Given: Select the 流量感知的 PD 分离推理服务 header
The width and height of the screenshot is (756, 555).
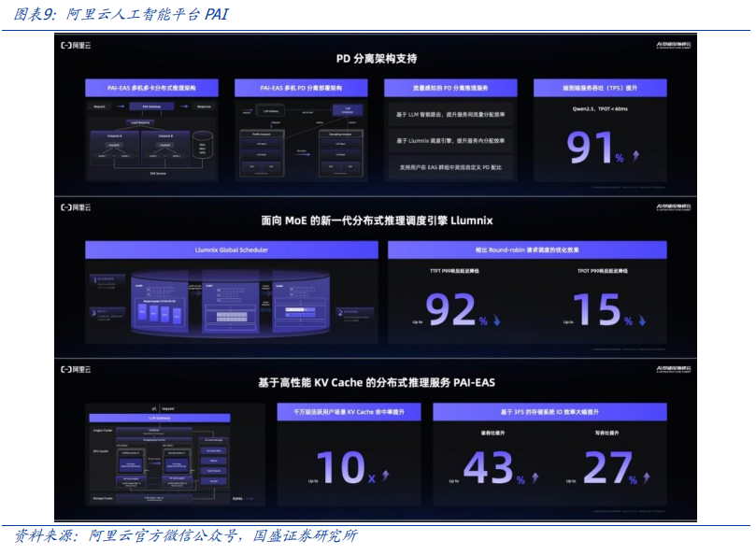Looking at the screenshot, I should (x=450, y=88).
